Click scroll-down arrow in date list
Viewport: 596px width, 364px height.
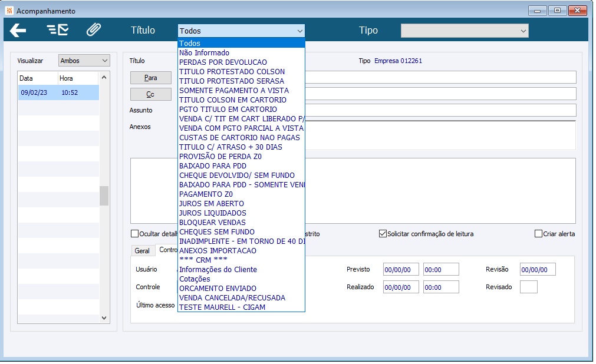(104, 318)
